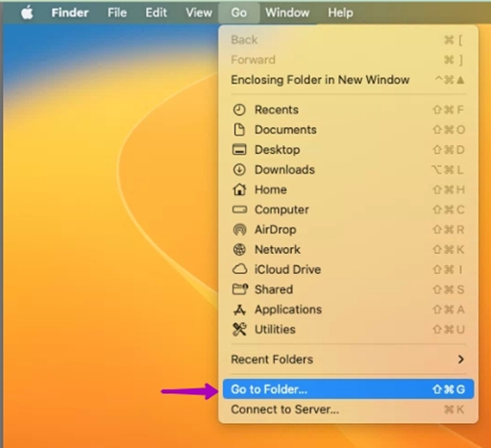Click the Utilities tools icon
The image size is (491, 448).
[x=239, y=330]
